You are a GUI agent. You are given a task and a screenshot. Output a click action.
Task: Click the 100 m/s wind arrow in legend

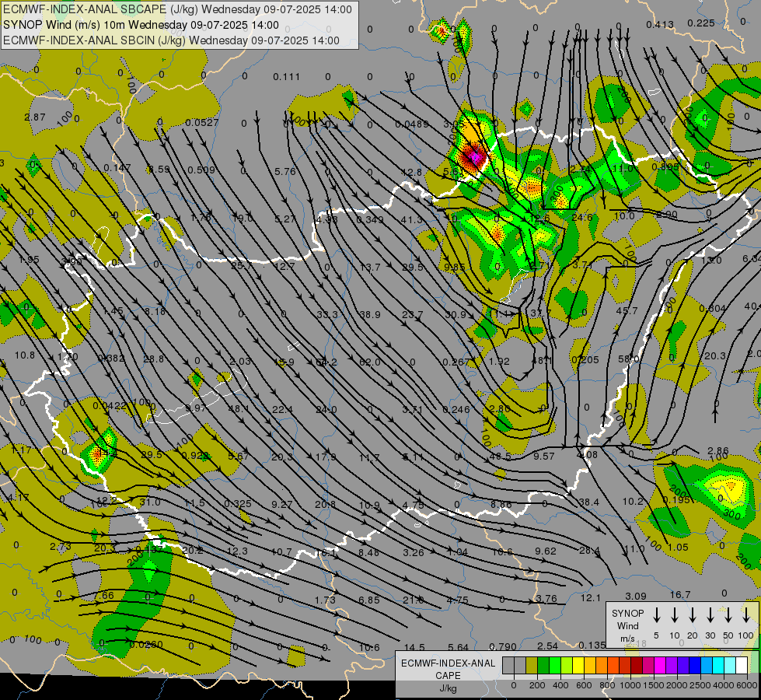tap(746, 615)
